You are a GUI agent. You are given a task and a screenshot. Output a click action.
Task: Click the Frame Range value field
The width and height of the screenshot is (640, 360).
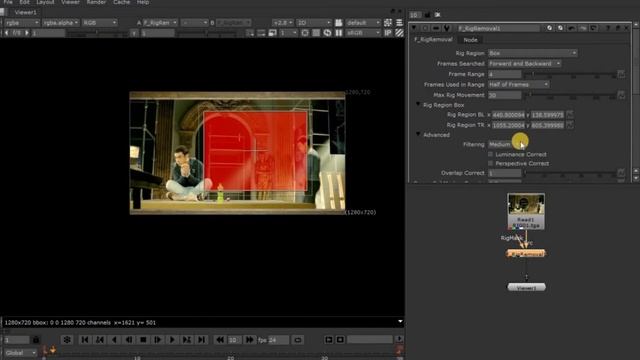(504, 74)
